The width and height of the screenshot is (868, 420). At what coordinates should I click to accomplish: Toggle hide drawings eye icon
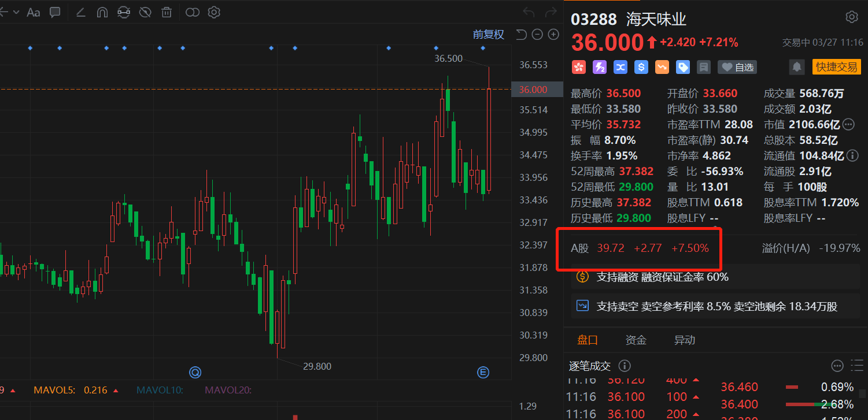(145, 12)
